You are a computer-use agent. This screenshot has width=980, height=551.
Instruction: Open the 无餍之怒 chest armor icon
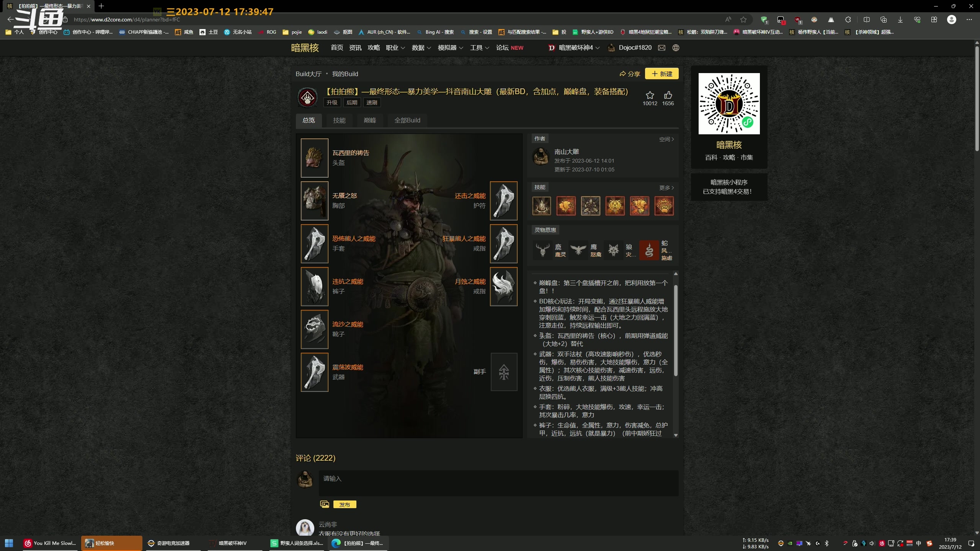[314, 201]
